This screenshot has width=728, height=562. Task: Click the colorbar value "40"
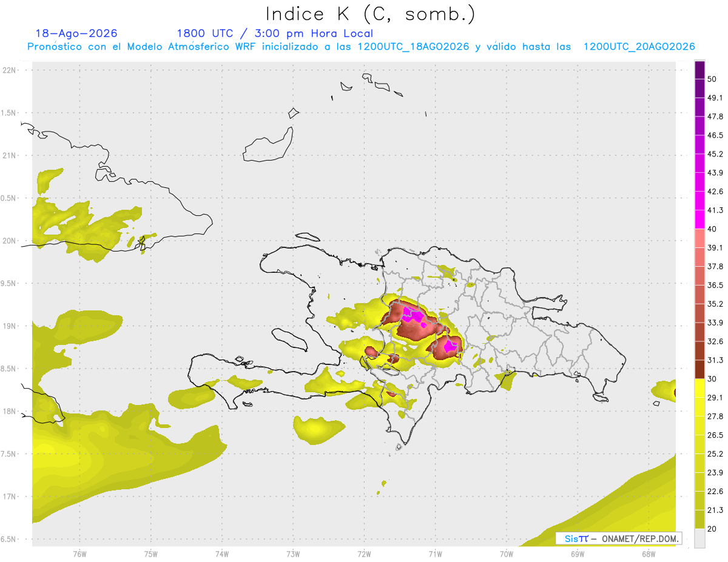point(712,229)
